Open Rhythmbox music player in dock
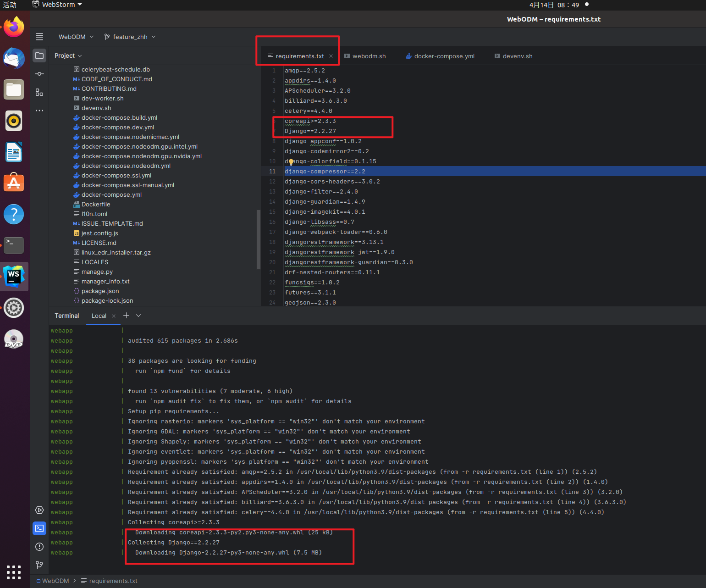706x588 pixels. (x=14, y=121)
